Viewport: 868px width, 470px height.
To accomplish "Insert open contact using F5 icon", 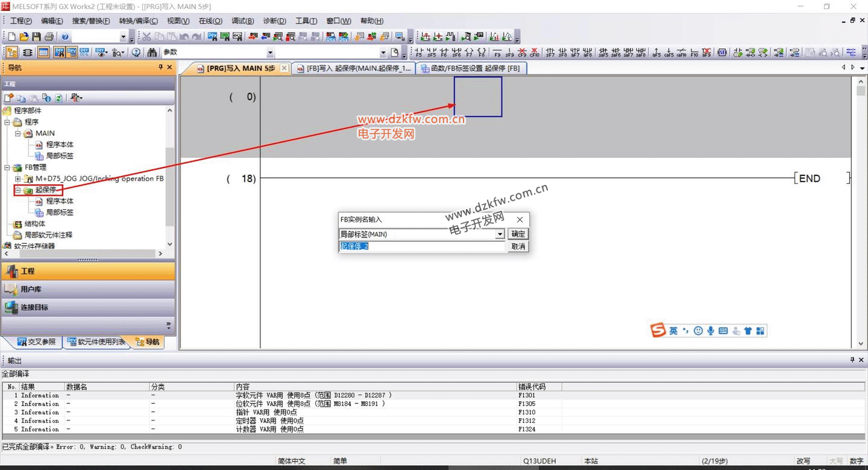I will pos(419,52).
